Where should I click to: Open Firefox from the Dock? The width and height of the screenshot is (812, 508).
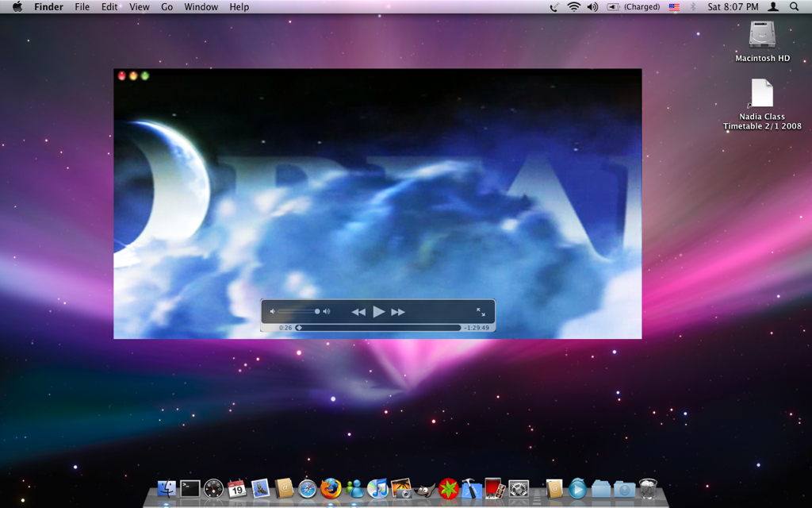coord(331,490)
